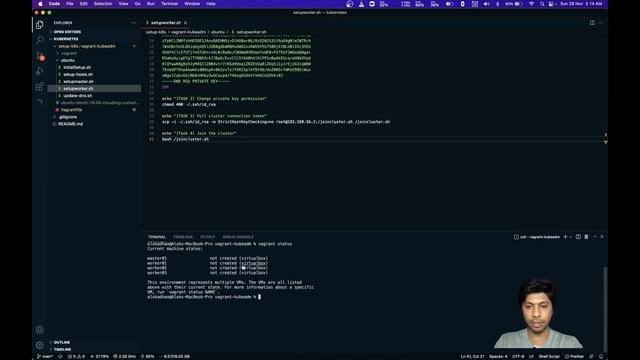Open the .gitignore file
The height and width of the screenshot is (360, 640).
(x=67, y=117)
